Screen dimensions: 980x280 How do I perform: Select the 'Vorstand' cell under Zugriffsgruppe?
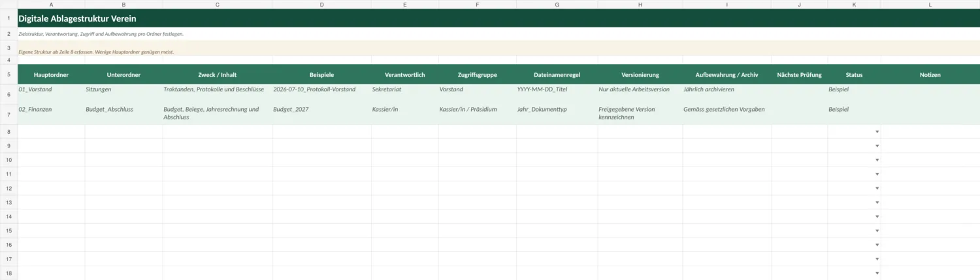point(478,94)
